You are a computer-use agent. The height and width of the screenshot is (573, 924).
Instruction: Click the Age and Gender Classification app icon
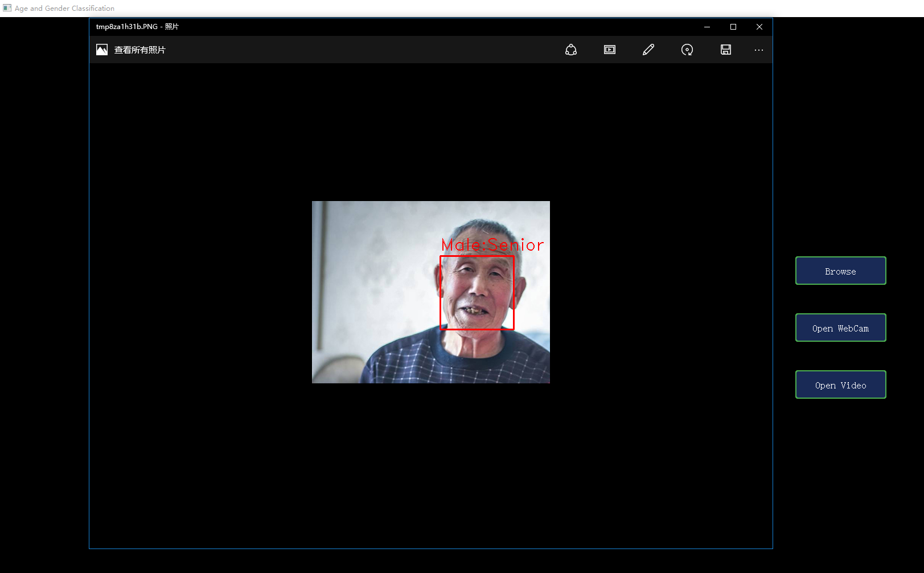(x=7, y=8)
